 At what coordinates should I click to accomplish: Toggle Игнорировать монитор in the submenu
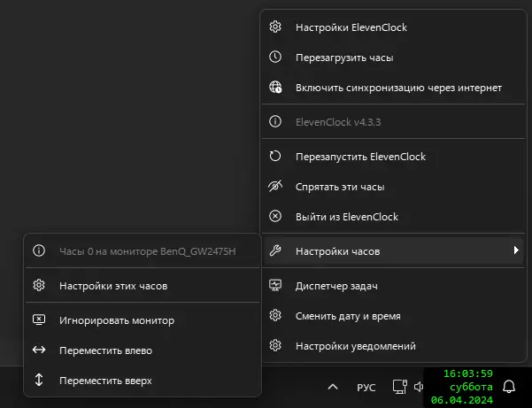click(x=116, y=320)
